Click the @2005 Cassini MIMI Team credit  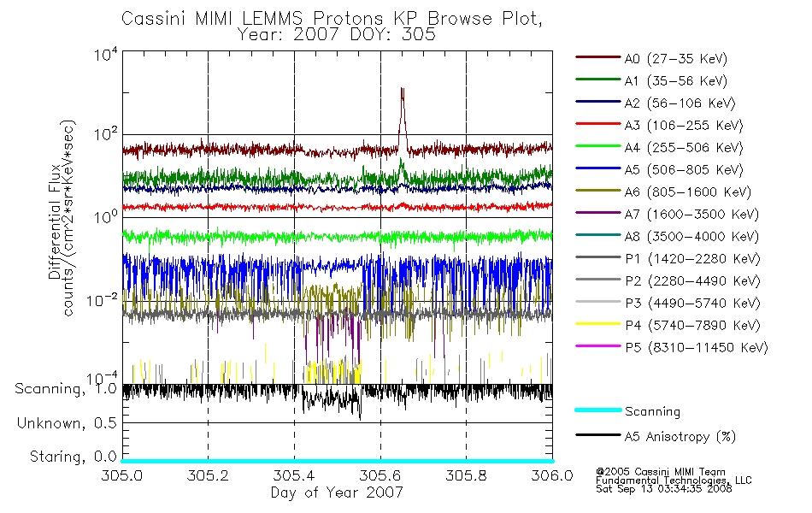pos(660,472)
